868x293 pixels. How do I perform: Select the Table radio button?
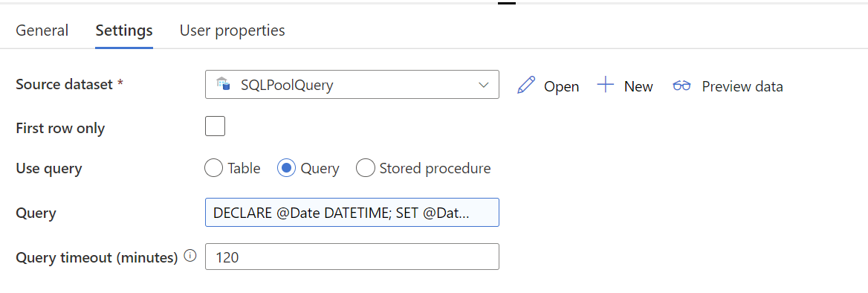click(x=214, y=168)
